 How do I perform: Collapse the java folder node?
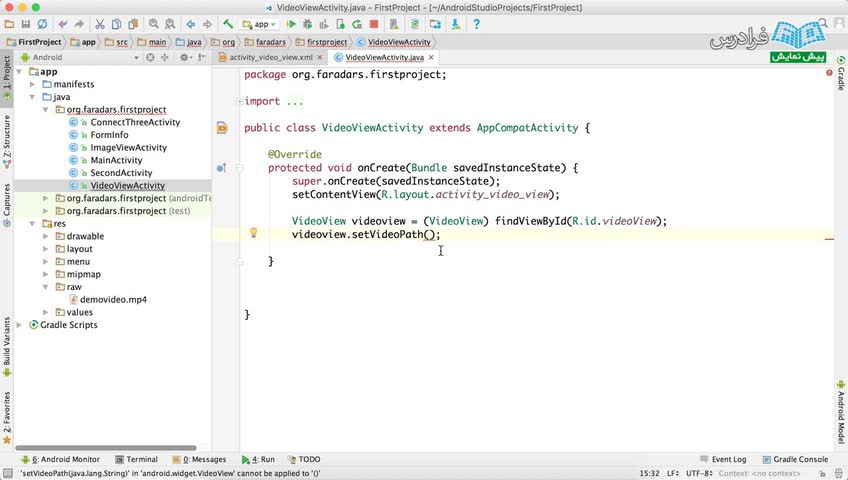32,97
